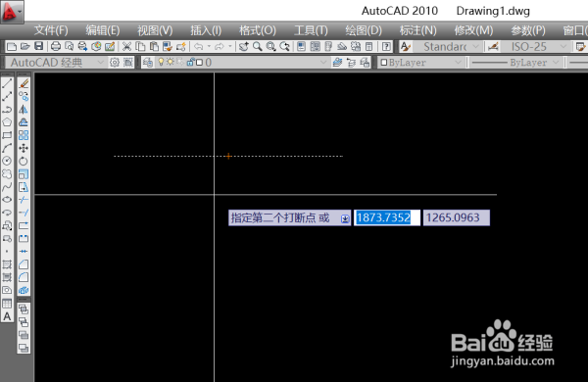This screenshot has height=382, width=588.
Task: Open the 格式(O) menu
Action: [x=258, y=30]
